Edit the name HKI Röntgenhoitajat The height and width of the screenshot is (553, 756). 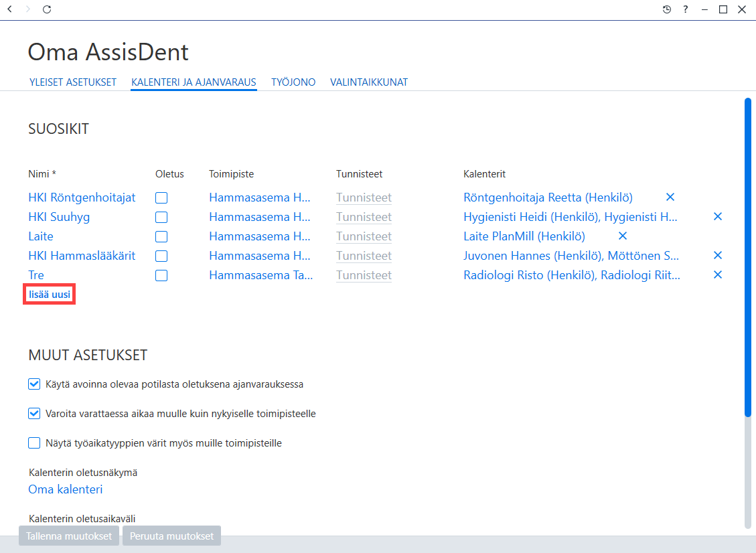coord(82,197)
